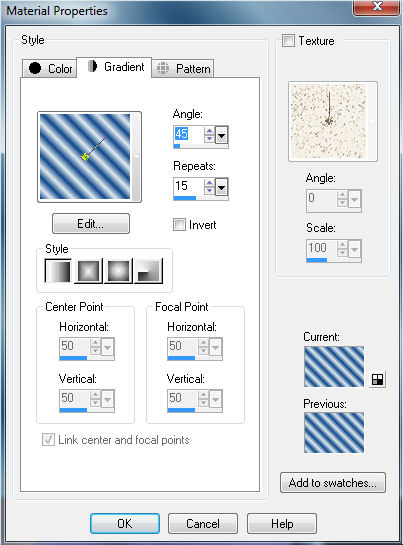This screenshot has height=545, width=403.
Task: Select the Rectangular gradient style icon
Action: pos(88,270)
